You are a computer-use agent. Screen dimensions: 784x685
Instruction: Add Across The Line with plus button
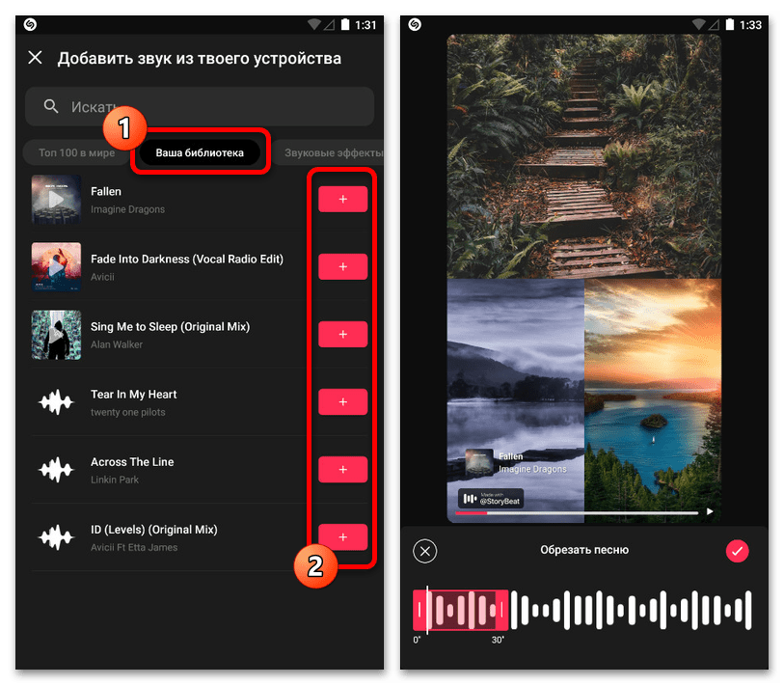coord(343,469)
